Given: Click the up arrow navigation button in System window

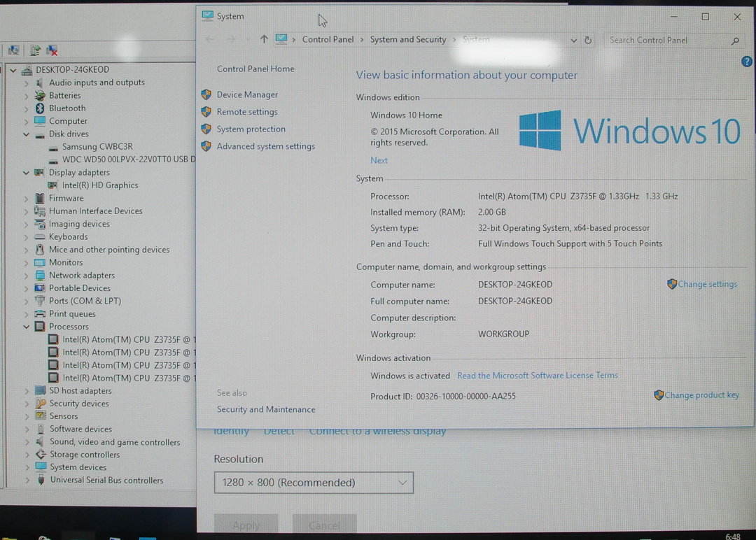Looking at the screenshot, I should coord(263,39).
